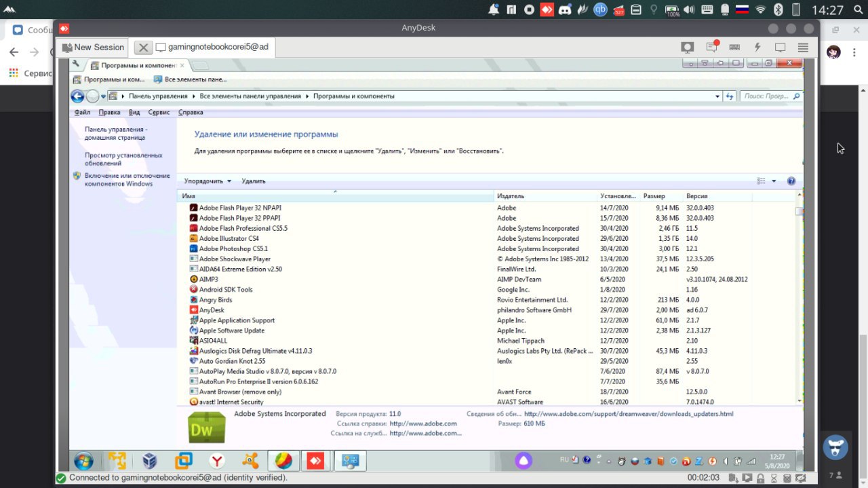Click purple Alice assistant icon in taskbar
The width and height of the screenshot is (868, 488).
524,462
